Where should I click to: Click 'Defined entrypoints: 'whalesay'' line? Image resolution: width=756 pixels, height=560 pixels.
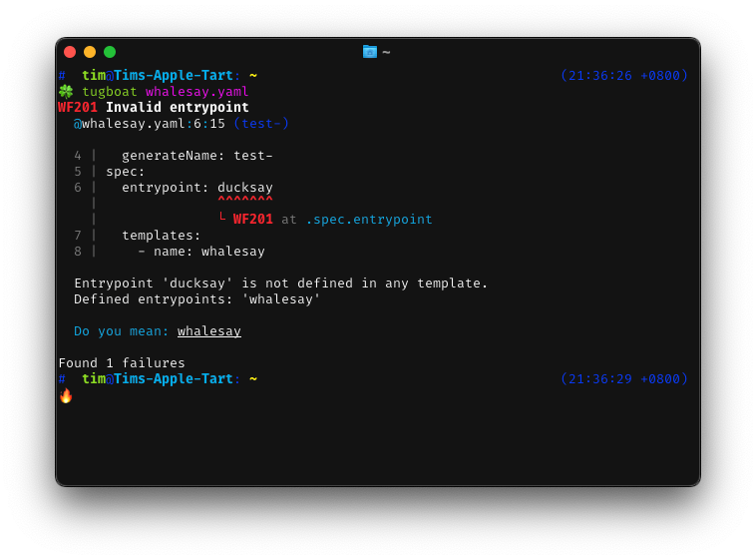197,299
